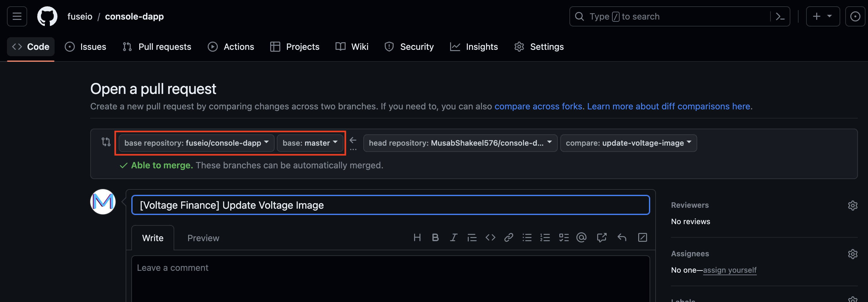Open the head repository dropdown

pos(460,143)
